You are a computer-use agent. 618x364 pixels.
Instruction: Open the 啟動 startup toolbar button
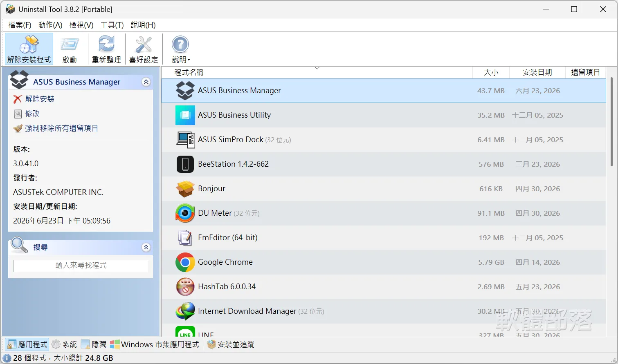pyautogui.click(x=70, y=49)
